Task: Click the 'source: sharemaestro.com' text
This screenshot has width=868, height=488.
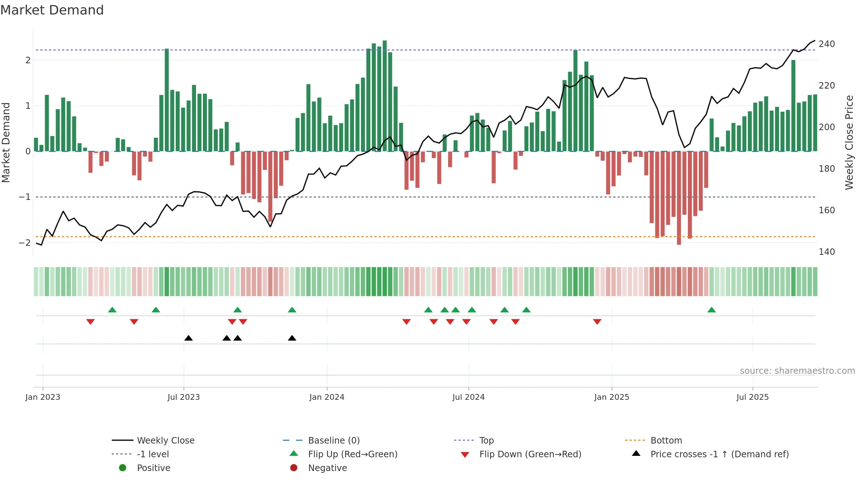Action: coord(797,371)
